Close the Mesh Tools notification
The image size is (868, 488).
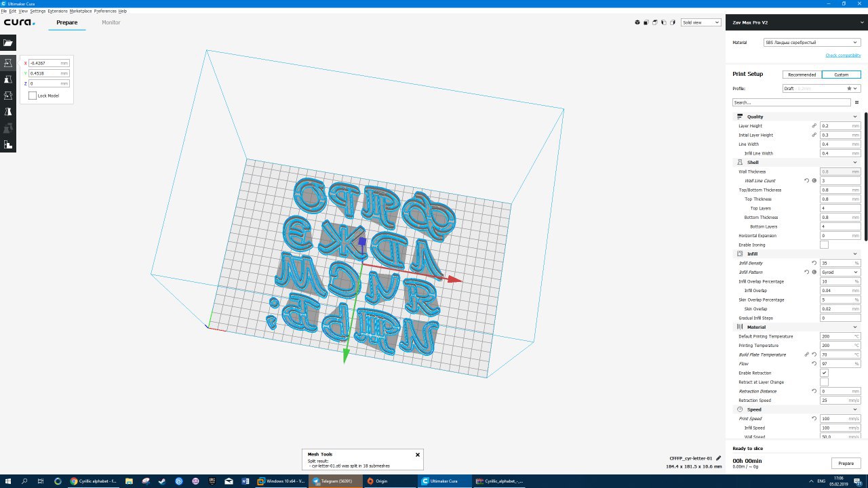418,455
